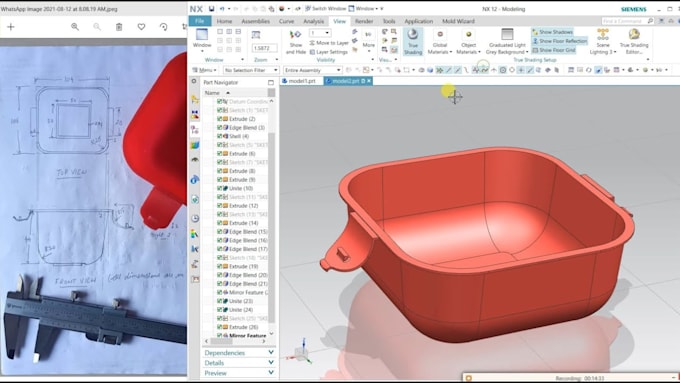
Task: Click the Find a Command search box
Action: click(x=627, y=21)
